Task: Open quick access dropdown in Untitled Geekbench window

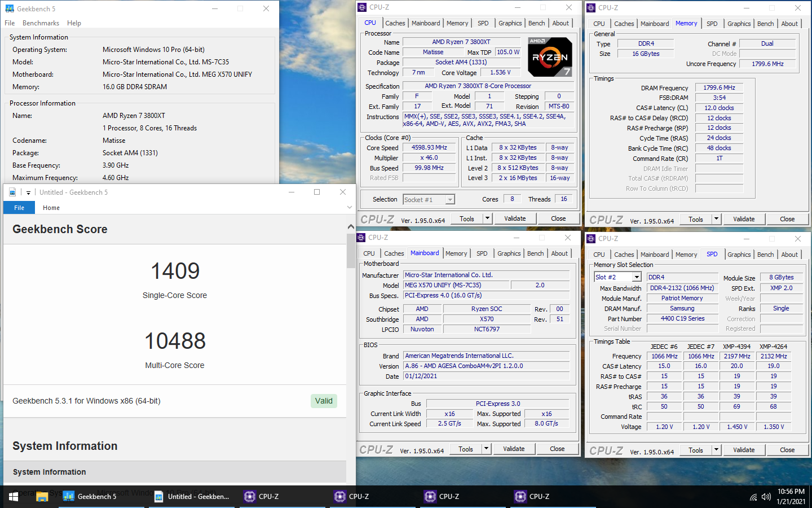Action: point(28,192)
